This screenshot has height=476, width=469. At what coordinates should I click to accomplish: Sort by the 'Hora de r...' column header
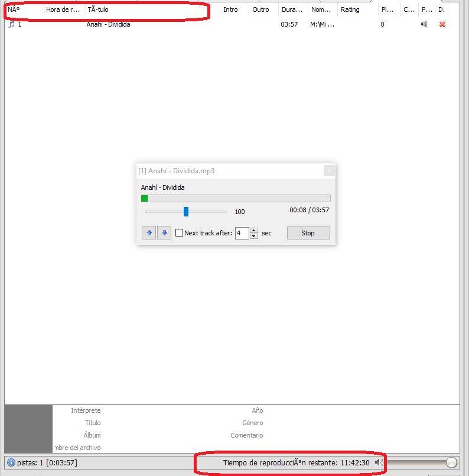(63, 9)
